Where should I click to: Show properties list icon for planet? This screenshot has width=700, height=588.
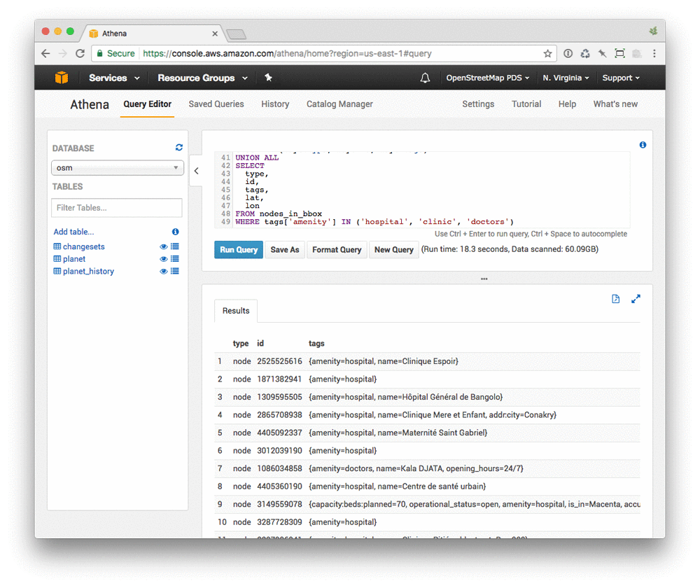click(x=175, y=259)
